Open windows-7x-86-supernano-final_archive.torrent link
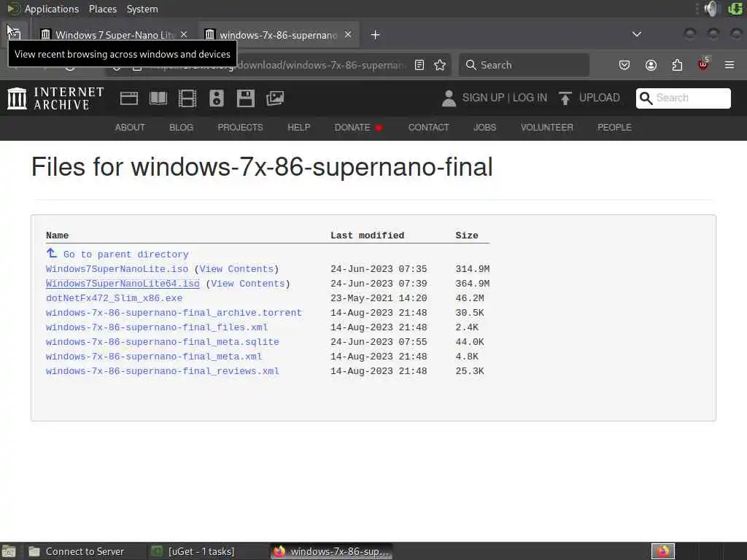 [174, 313]
